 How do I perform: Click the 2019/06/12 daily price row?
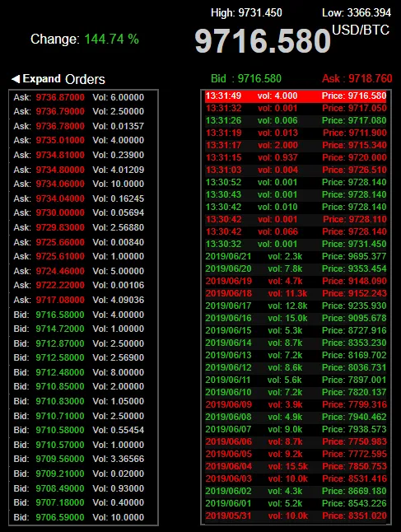point(296,367)
